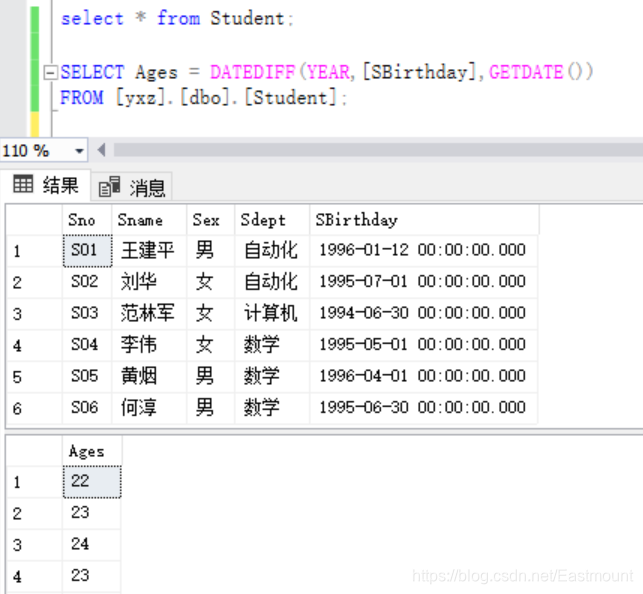Click cell S02 in the Sno column
This screenshot has width=643, height=594.
pos(87,282)
